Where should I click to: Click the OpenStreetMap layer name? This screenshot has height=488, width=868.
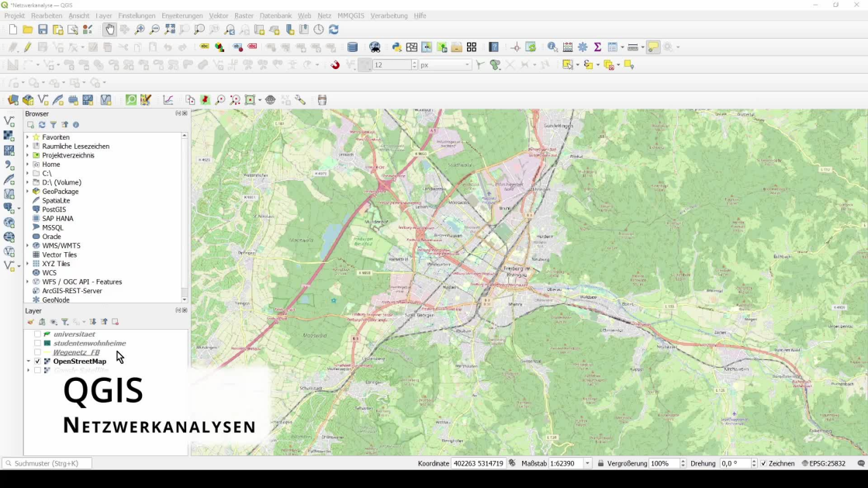80,362
